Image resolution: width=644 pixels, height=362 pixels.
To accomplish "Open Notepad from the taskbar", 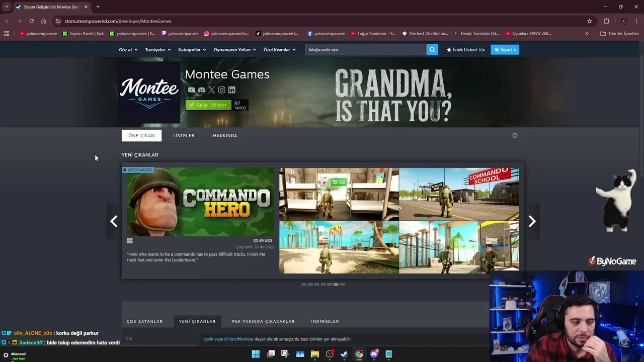I will point(388,354).
